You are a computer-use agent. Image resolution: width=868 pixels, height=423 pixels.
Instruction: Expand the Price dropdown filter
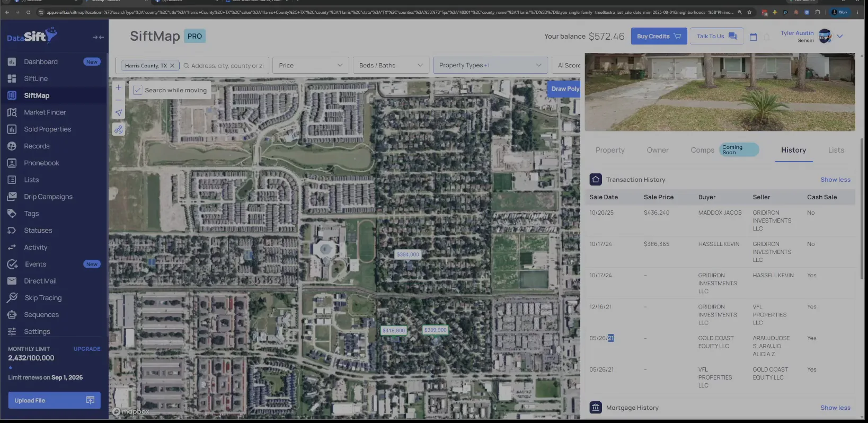[x=311, y=65]
